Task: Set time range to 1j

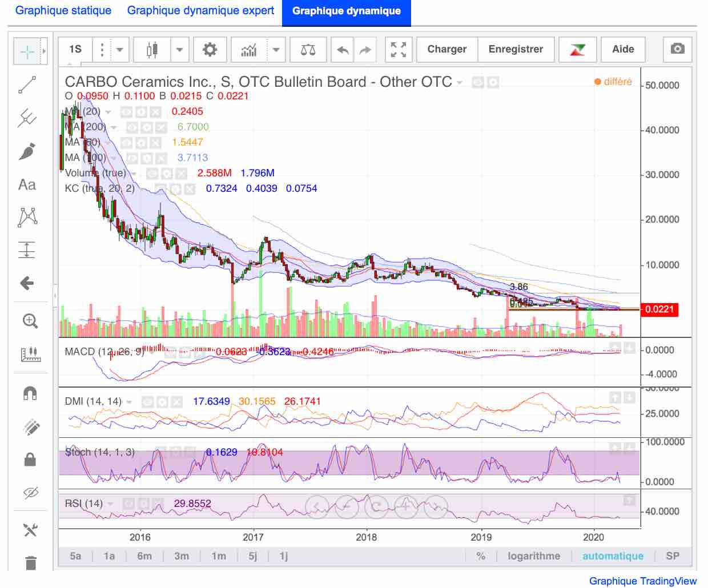Action: click(284, 556)
